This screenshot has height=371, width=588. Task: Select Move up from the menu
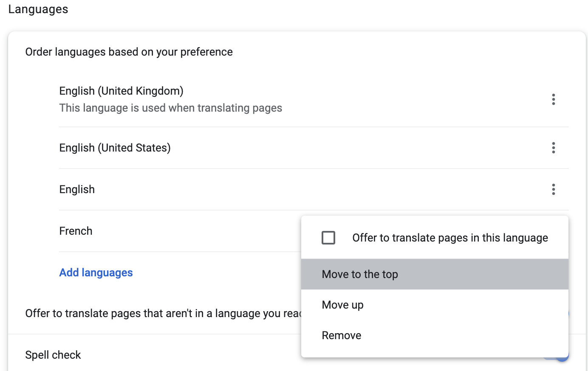342,305
